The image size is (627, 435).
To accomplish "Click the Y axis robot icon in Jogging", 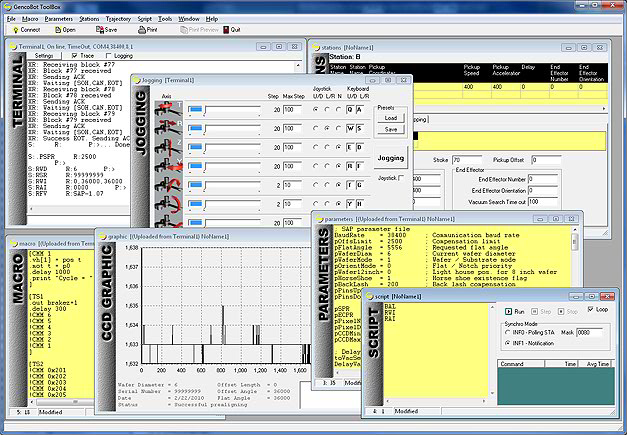I will pos(169,166).
